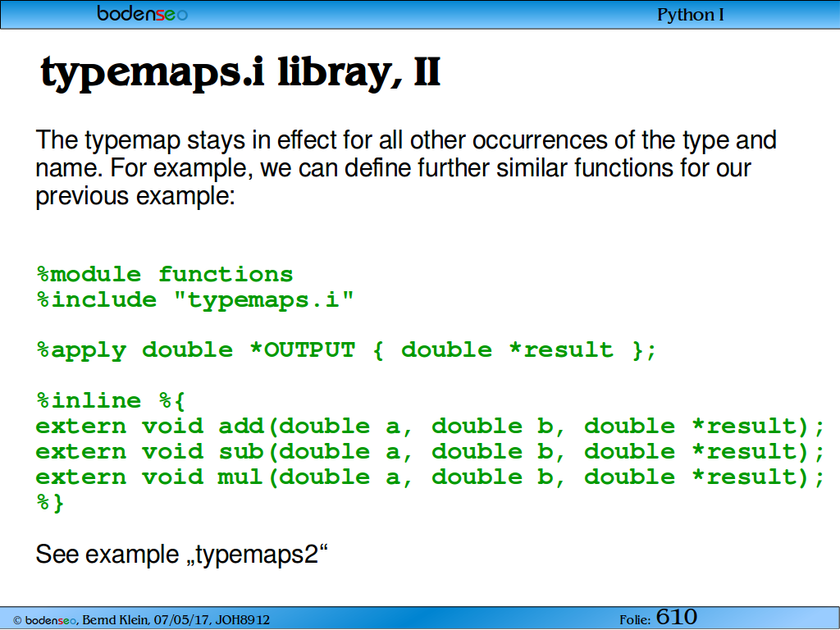Click the slide number '610' in footer

(677, 617)
